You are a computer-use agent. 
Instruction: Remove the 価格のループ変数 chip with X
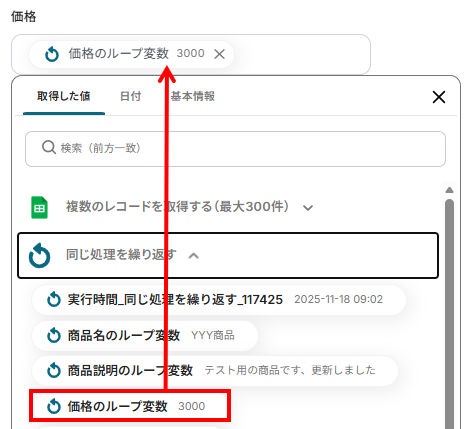(x=219, y=54)
